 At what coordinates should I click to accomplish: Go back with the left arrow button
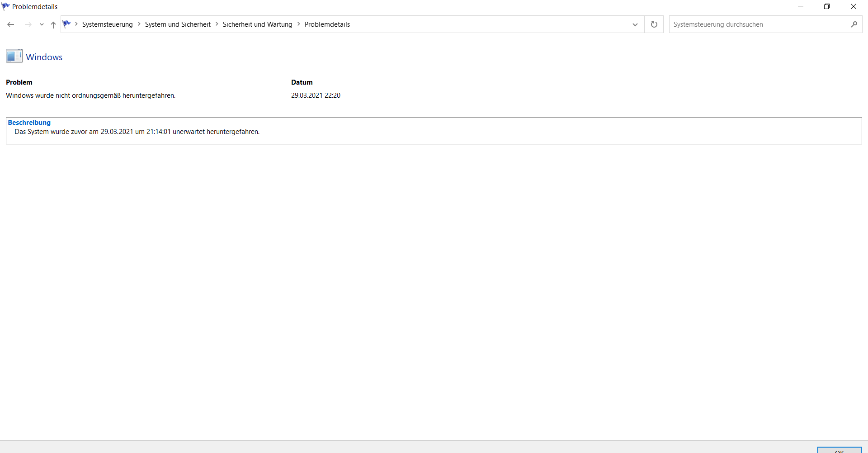pyautogui.click(x=11, y=24)
